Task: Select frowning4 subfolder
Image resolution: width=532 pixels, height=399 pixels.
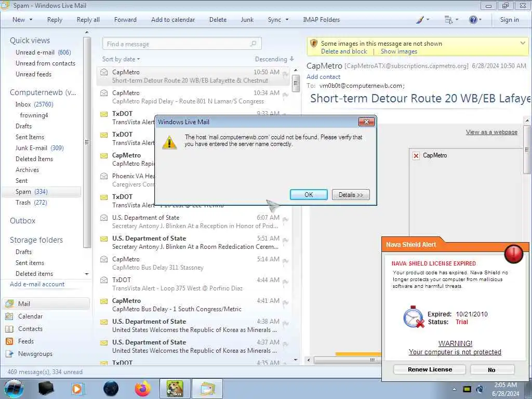Action: [x=34, y=115]
